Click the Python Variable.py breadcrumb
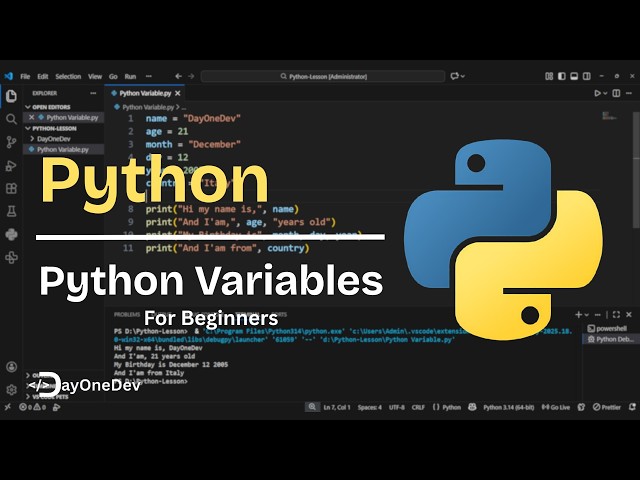The width and height of the screenshot is (640, 480). (x=148, y=107)
